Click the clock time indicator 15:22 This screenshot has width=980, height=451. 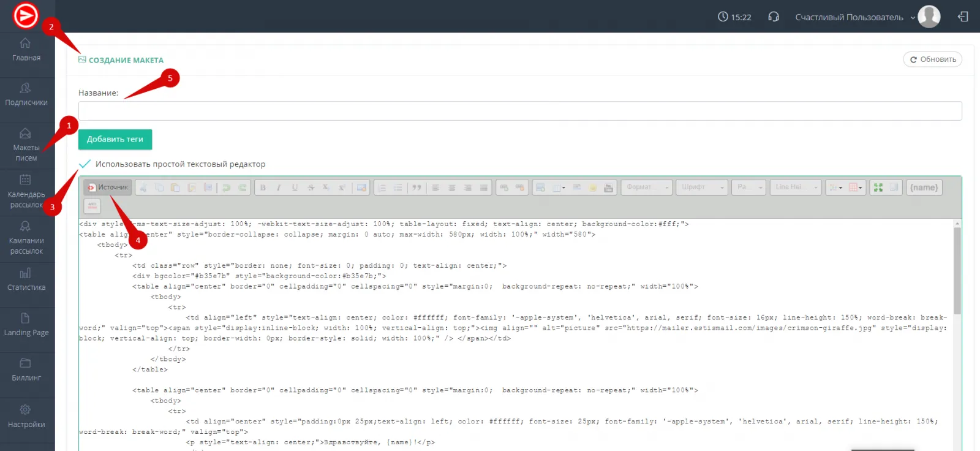[734, 17]
